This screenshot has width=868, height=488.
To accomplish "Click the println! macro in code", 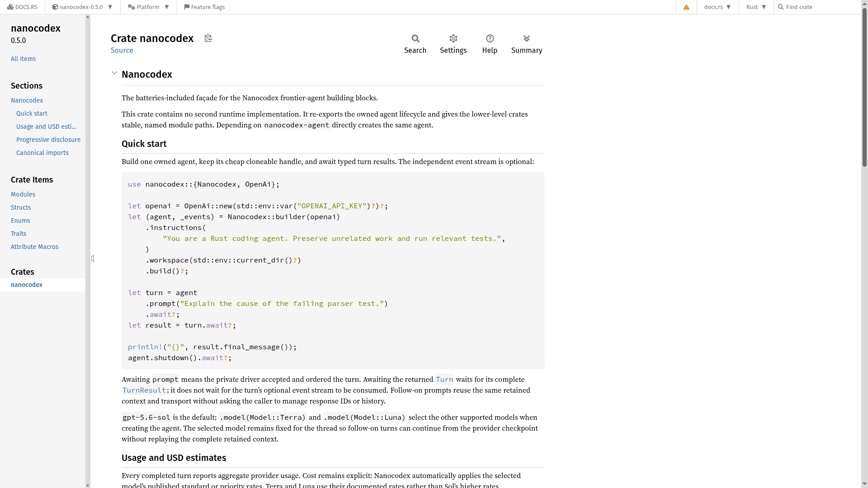I will pos(145,347).
